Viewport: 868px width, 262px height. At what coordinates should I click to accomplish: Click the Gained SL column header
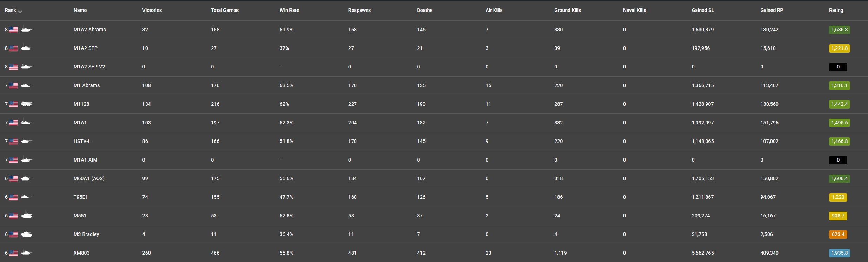(702, 10)
